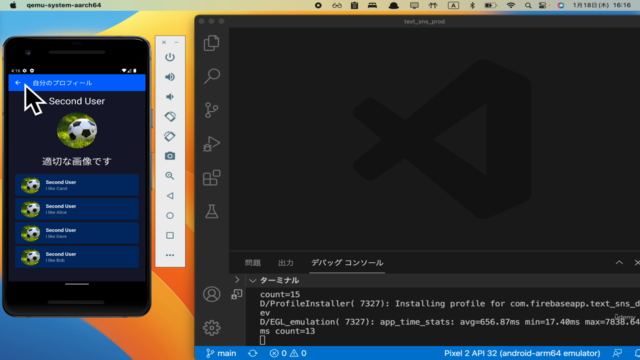The height and width of the screenshot is (360, 640).
Task: Open the errors and warnings count
Action: coord(288,353)
